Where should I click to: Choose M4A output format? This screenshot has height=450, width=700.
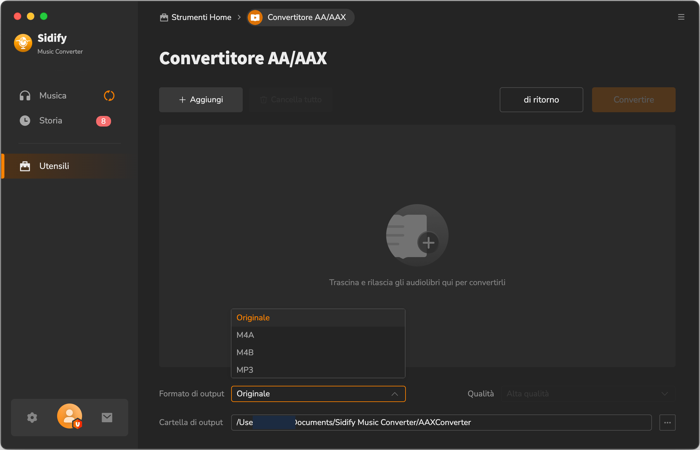pos(318,335)
